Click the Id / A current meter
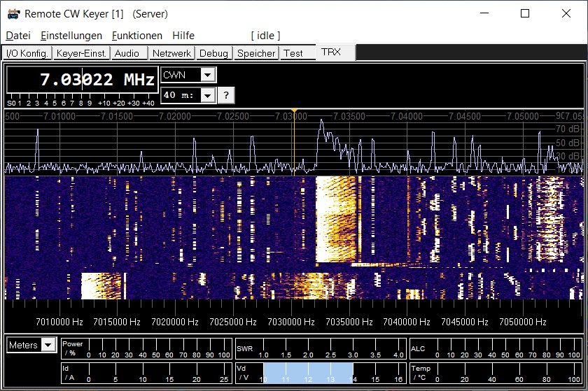Screen dimensions: 588x391 (146, 373)
